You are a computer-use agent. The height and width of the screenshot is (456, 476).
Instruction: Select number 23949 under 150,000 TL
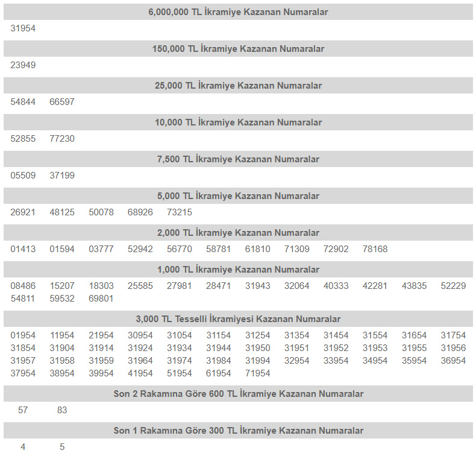click(23, 65)
